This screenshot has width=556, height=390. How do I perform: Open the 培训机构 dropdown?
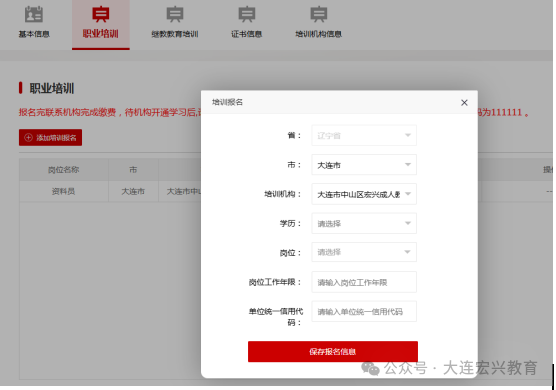(x=364, y=194)
